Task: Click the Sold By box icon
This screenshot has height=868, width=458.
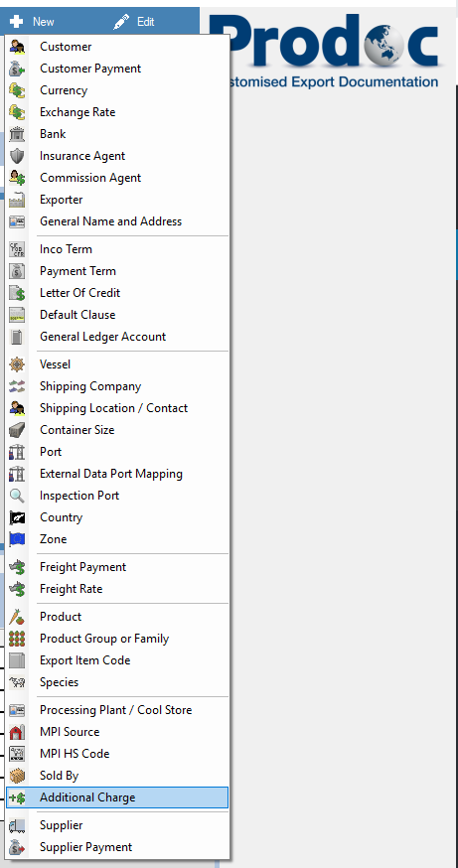Action: click(17, 776)
